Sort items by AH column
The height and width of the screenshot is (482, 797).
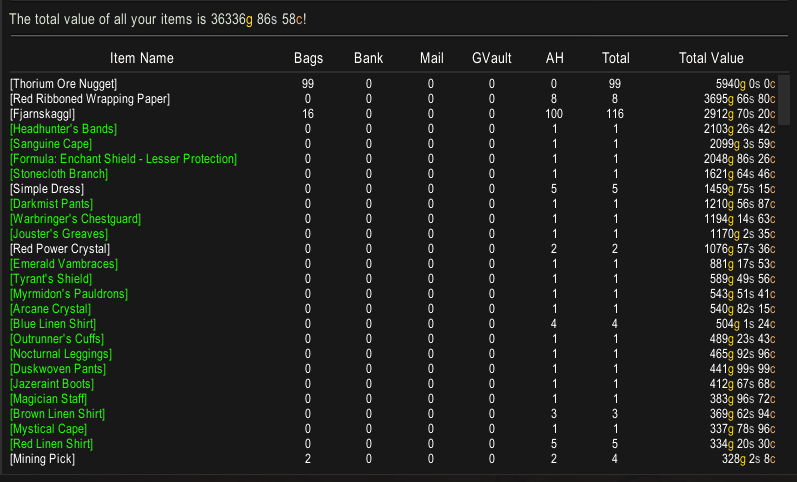[x=554, y=58]
